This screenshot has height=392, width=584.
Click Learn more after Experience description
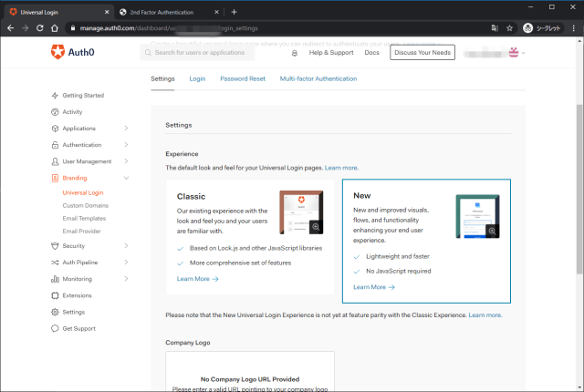(341, 168)
